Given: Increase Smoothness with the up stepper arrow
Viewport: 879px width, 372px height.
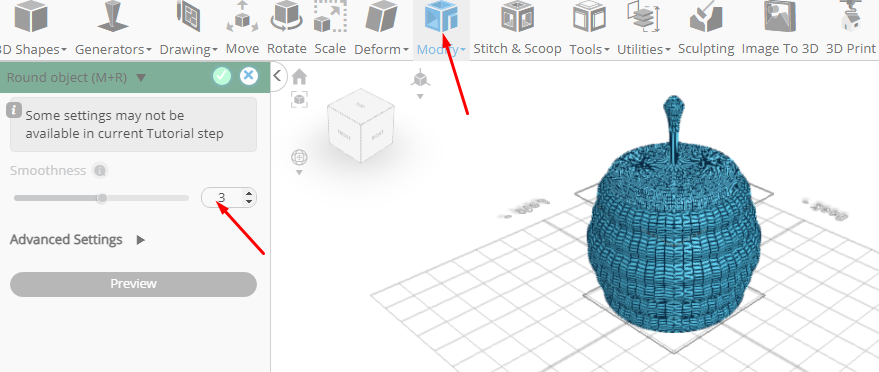Looking at the screenshot, I should [x=249, y=193].
